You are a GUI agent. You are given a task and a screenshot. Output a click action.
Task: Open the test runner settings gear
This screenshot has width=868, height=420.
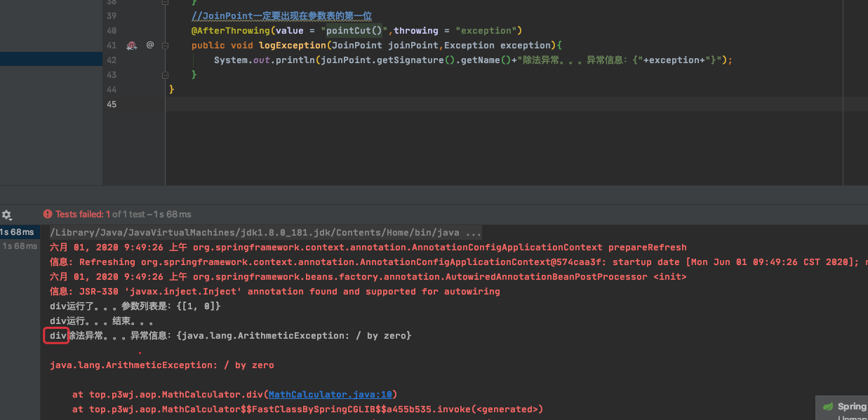coord(6,215)
